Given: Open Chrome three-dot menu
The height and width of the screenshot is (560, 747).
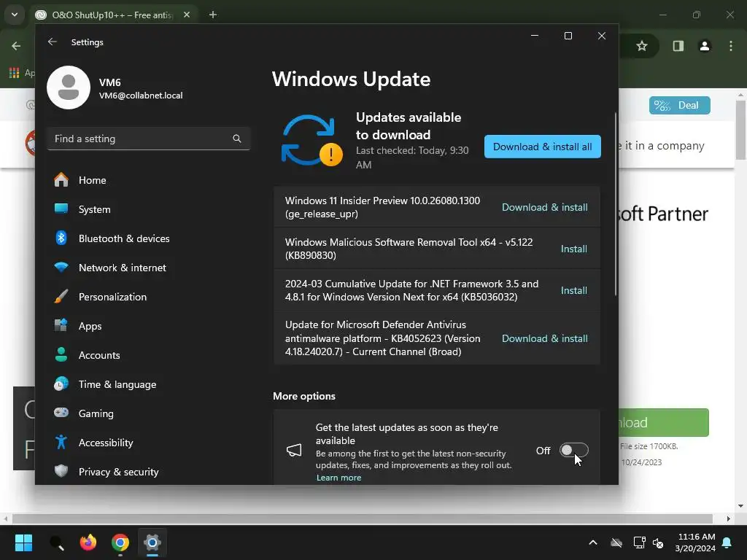Looking at the screenshot, I should point(731,46).
